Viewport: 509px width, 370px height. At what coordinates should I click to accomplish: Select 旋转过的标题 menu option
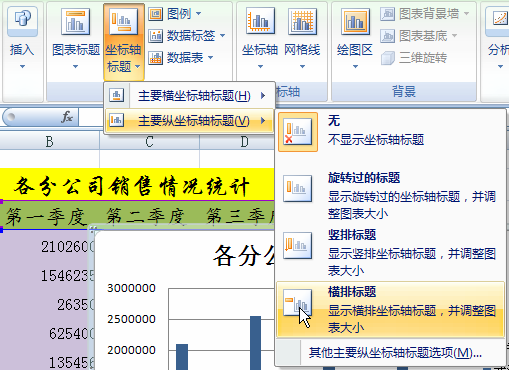pyautogui.click(x=390, y=195)
